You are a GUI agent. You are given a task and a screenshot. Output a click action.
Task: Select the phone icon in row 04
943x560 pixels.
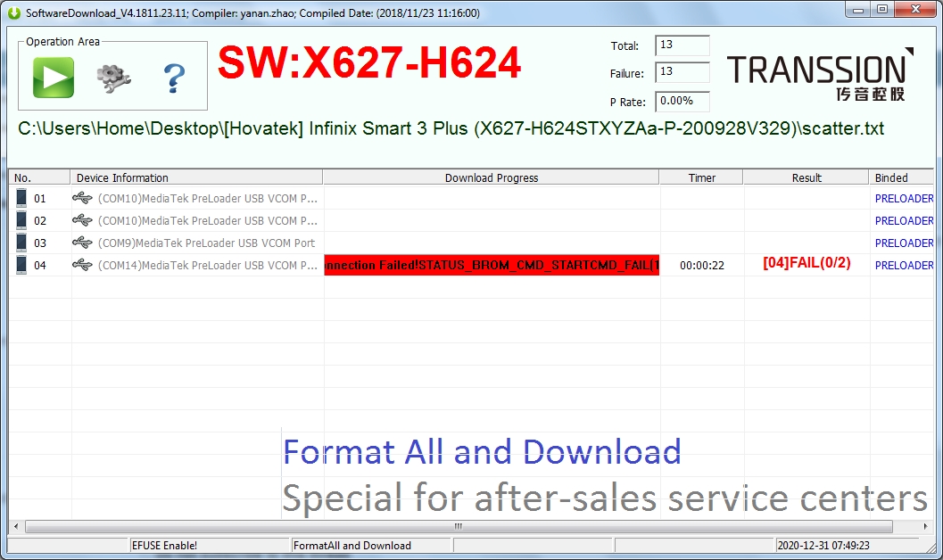tap(21, 264)
